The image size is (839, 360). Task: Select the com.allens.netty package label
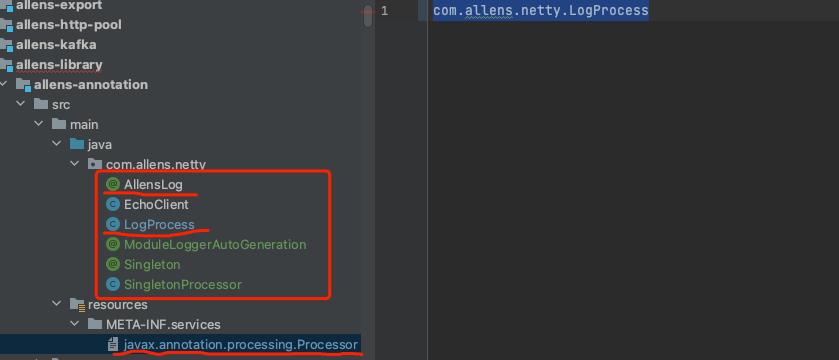point(156,164)
